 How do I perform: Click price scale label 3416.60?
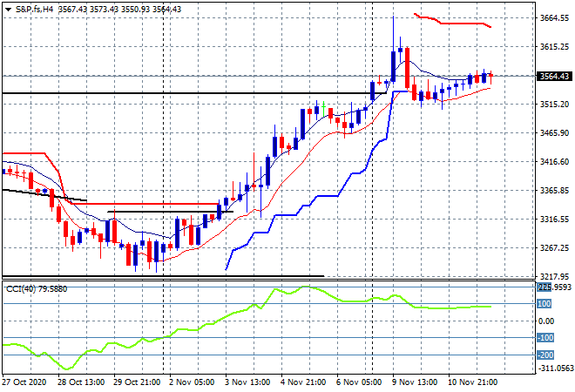[x=555, y=162]
